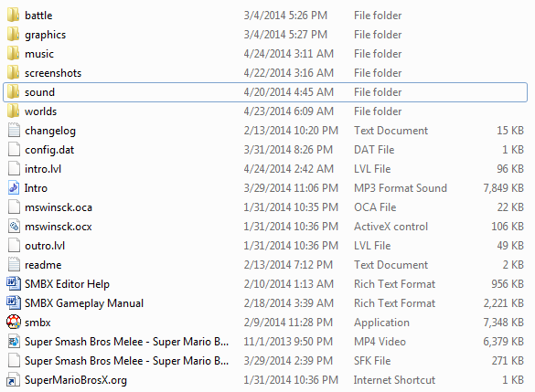Select the file name 'battle'

38,16
